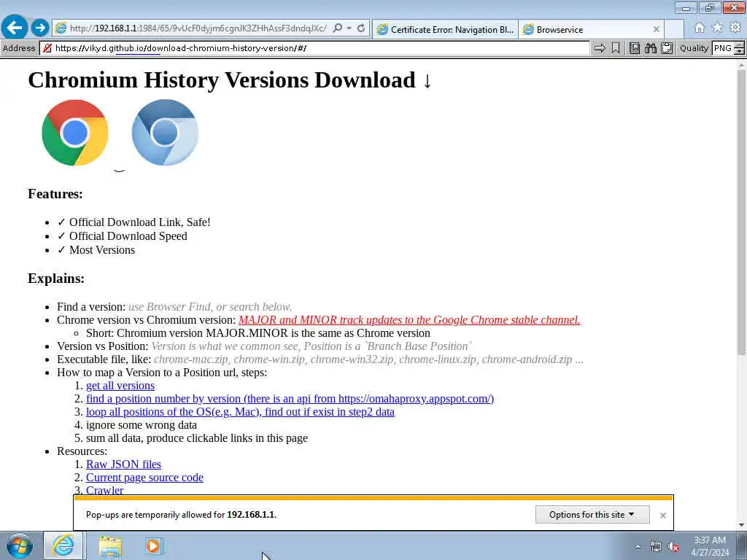Click the 'Official Download Link, Safe!' item
The width and height of the screenshot is (747, 560).
click(134, 222)
